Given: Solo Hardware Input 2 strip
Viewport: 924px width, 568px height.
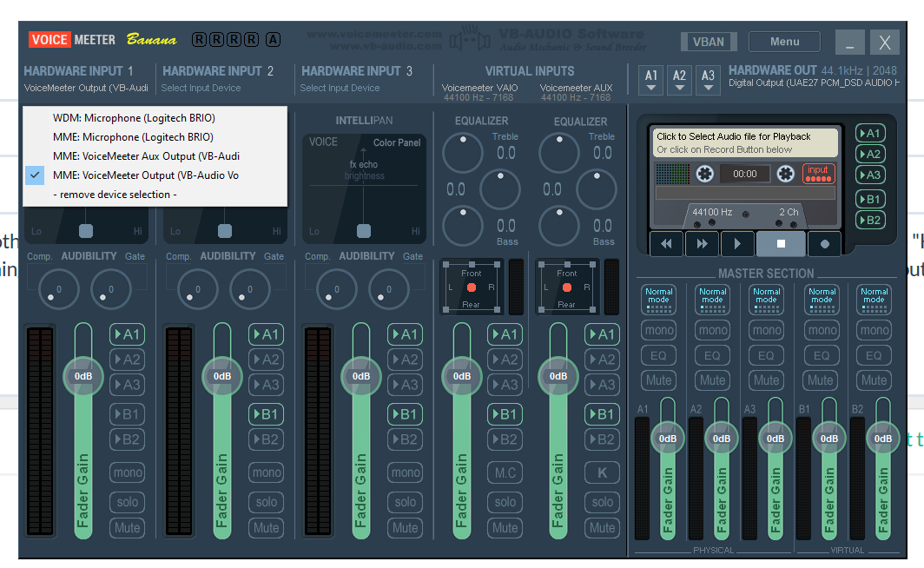Looking at the screenshot, I should pyautogui.click(x=267, y=502).
